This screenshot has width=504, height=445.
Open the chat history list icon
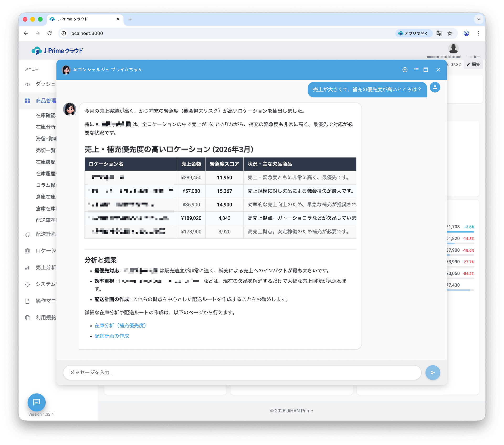pyautogui.click(x=416, y=70)
